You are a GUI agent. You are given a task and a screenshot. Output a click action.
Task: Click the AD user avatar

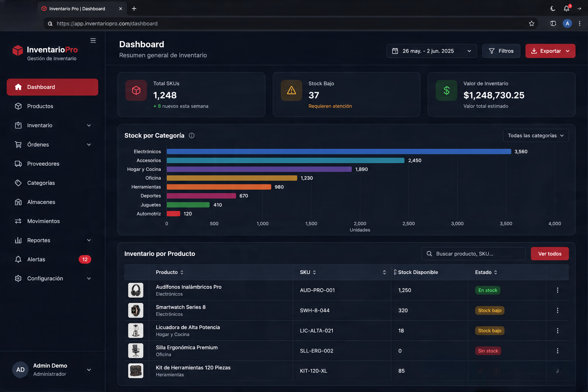coord(20,370)
